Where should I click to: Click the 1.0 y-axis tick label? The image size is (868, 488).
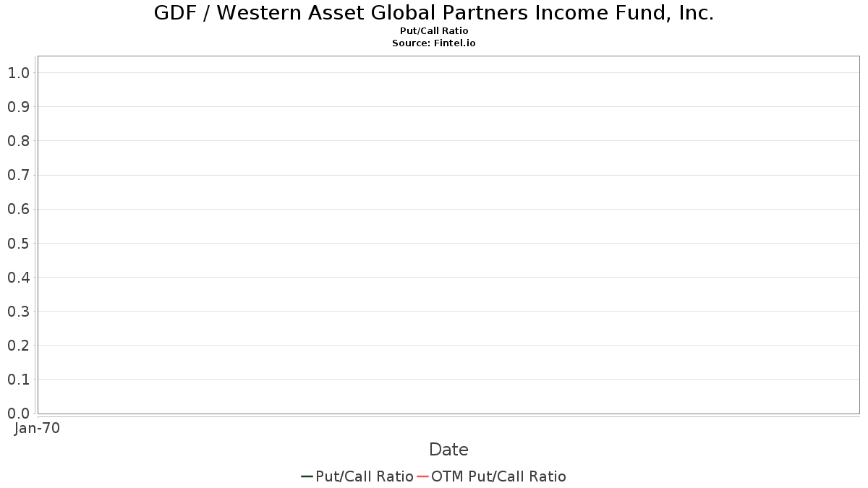[x=18, y=73]
